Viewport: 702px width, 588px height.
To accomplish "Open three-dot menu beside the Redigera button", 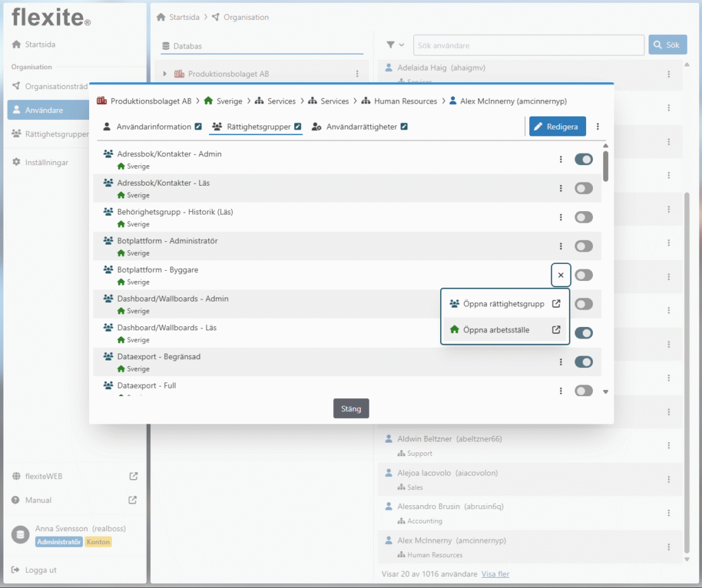I will 598,127.
